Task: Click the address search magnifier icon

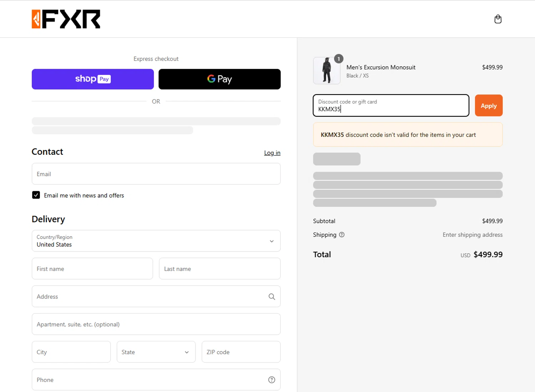Action: click(272, 296)
